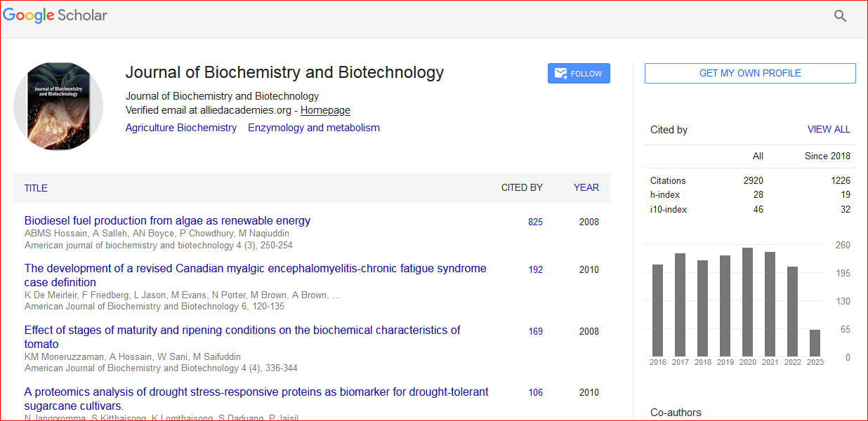The width and height of the screenshot is (868, 421).
Task: Open proteomics drought stress sugarcane article
Action: pos(256,392)
